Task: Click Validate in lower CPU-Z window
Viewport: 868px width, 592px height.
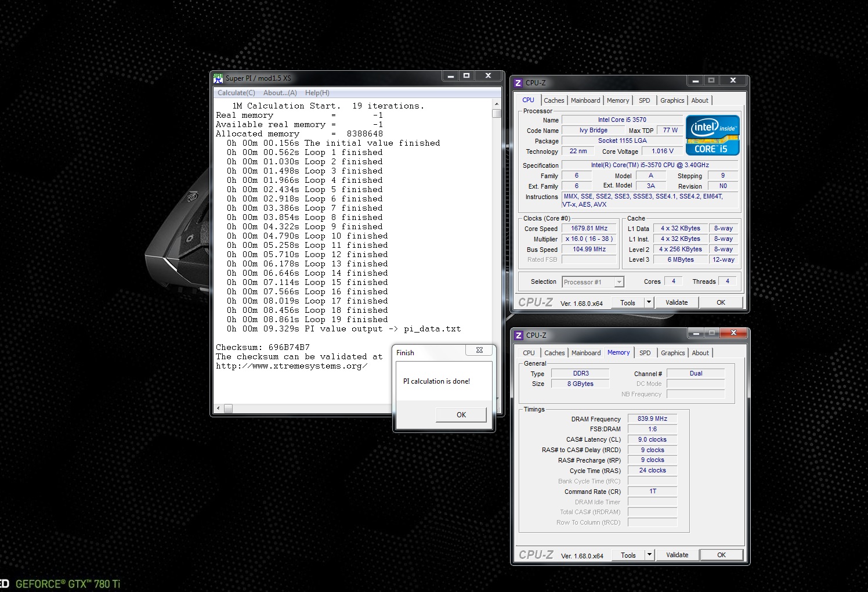Action: click(x=677, y=555)
